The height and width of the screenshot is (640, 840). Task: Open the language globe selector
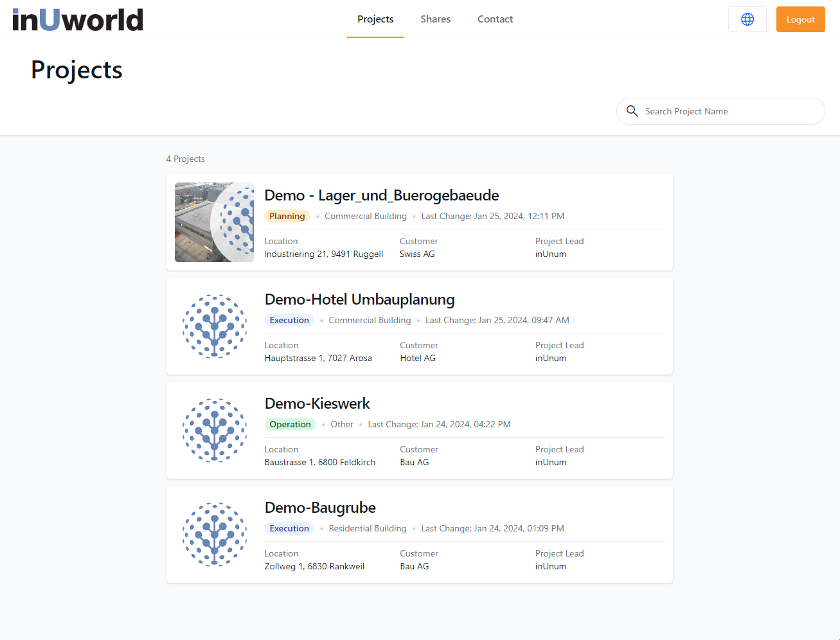pos(747,19)
